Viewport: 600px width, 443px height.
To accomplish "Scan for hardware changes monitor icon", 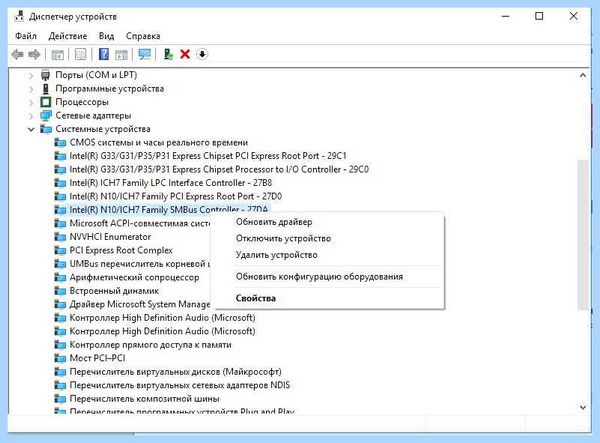I will tap(145, 54).
